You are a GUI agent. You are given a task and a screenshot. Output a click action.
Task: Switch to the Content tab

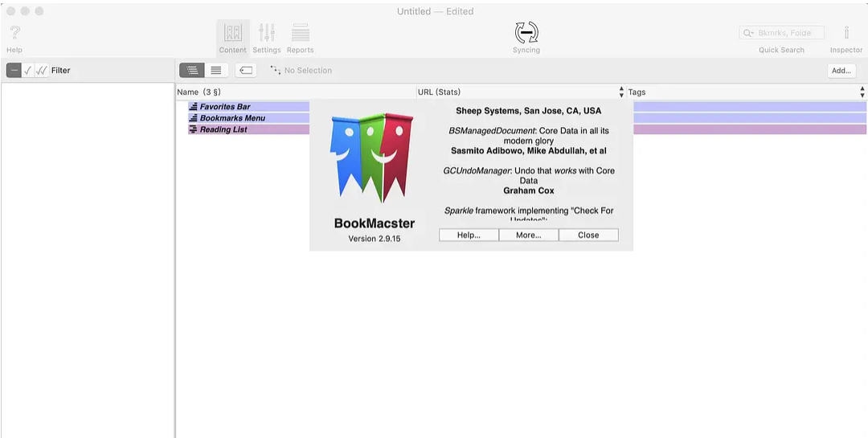232,38
